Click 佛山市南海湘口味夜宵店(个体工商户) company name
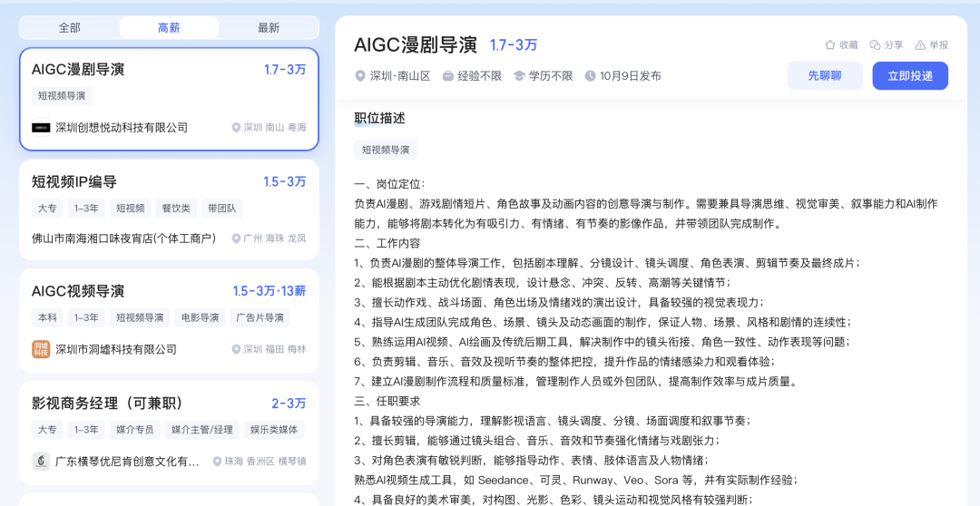980x506 pixels. tap(124, 238)
